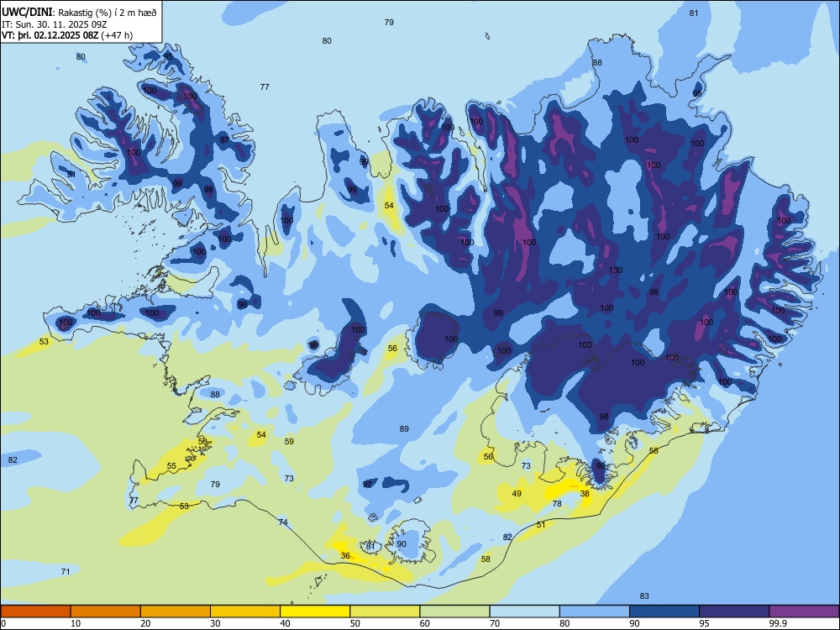Viewport: 840px width, 630px height.
Task: Select the orange 10–20 legend color block
Action: 106,612
